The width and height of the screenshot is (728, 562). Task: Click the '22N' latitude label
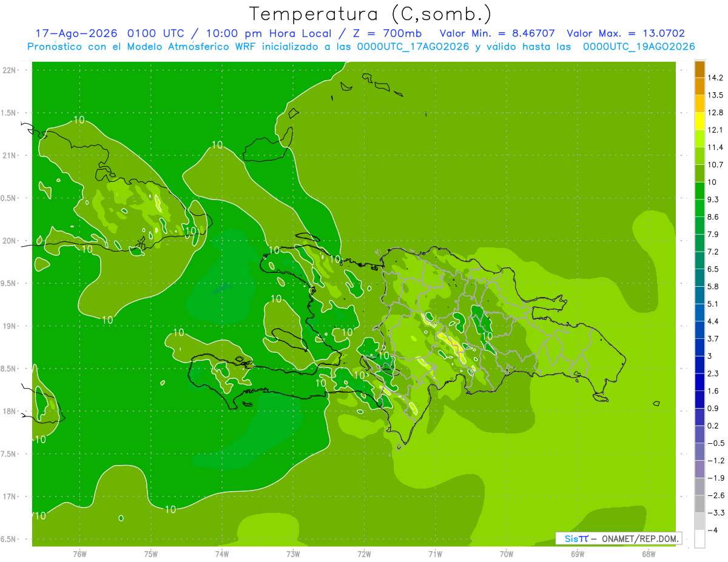point(9,70)
